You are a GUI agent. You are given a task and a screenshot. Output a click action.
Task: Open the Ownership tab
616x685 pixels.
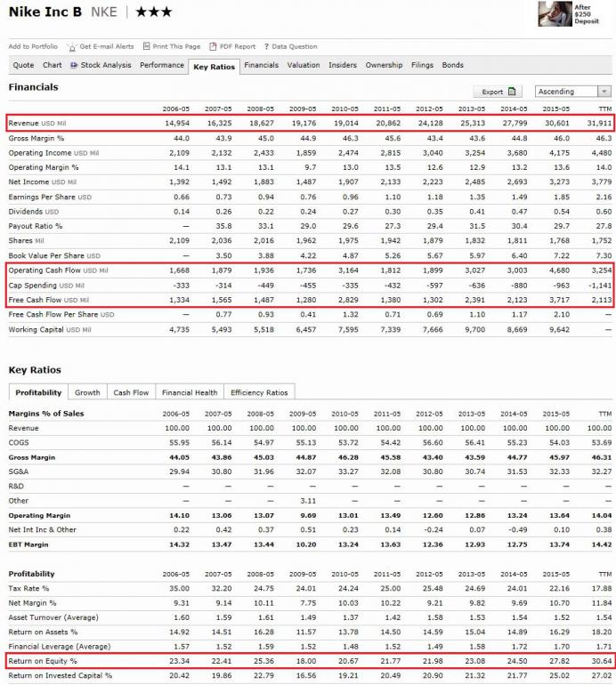coord(384,65)
